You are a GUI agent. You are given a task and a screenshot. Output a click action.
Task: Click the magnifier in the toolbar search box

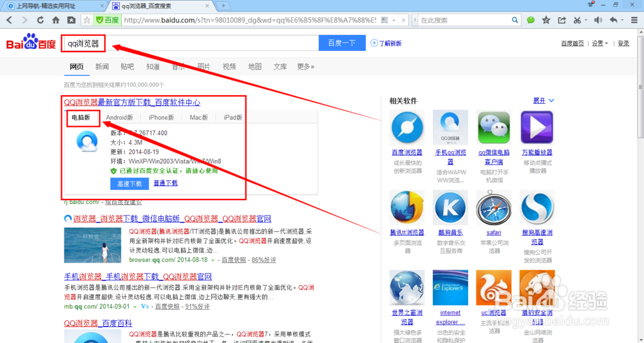pyautogui.click(x=515, y=20)
